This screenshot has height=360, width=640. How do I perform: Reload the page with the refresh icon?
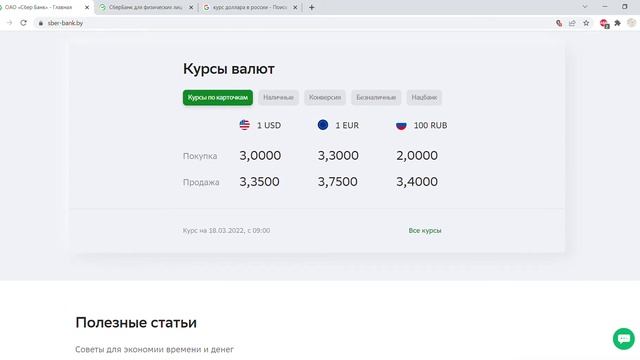(23, 23)
